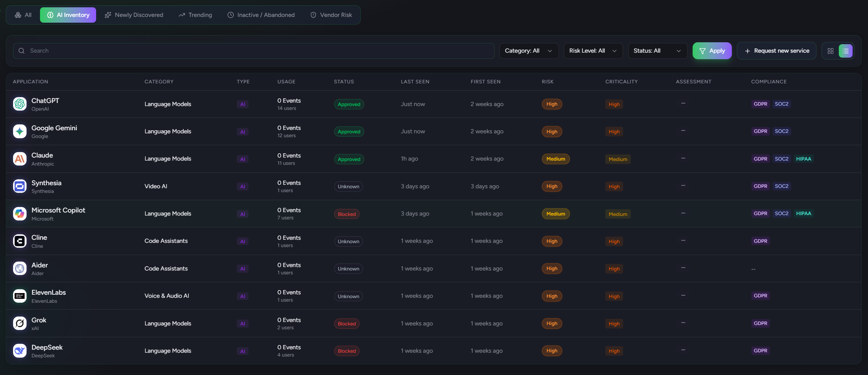Open the Status: All dropdown
Screen dimensions: 868x375
[x=657, y=50]
